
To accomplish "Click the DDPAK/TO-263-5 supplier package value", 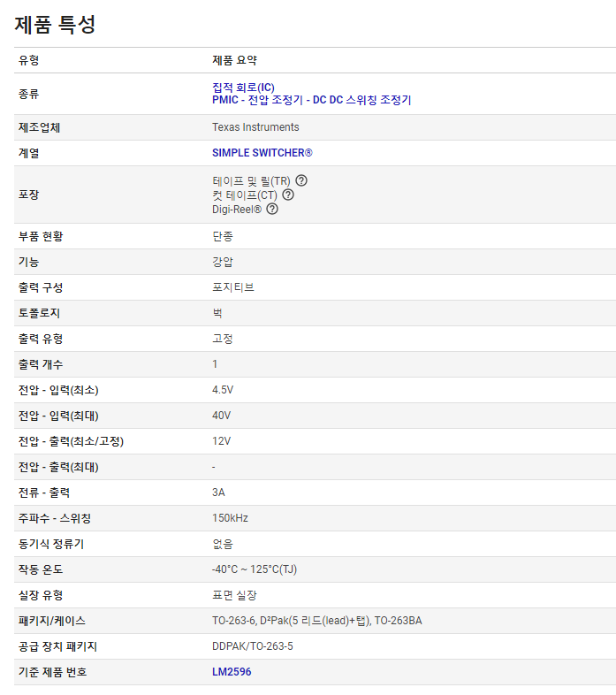I will pyautogui.click(x=253, y=646).
